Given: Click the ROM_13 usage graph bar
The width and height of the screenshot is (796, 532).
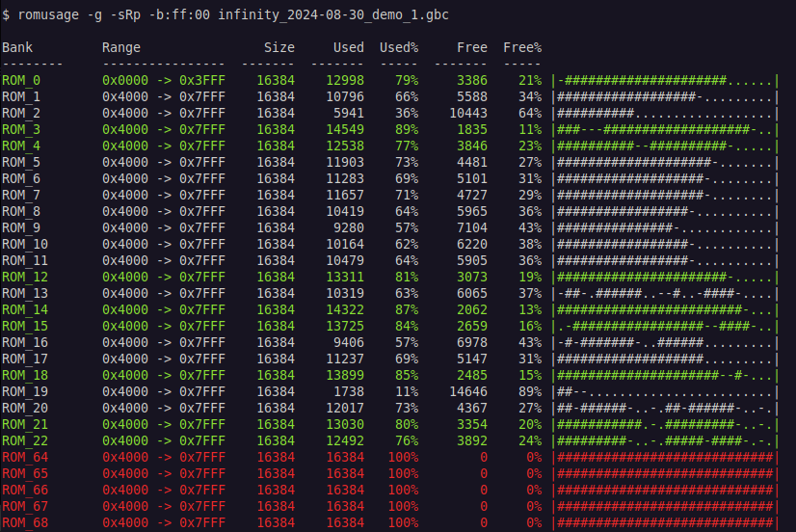Looking at the screenshot, I should (666, 293).
